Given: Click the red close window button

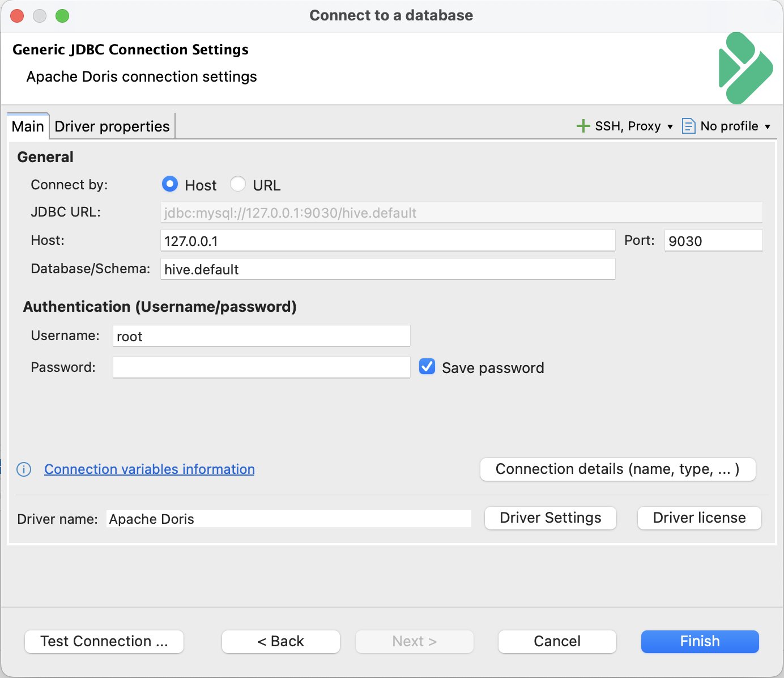Looking at the screenshot, I should coord(17,15).
